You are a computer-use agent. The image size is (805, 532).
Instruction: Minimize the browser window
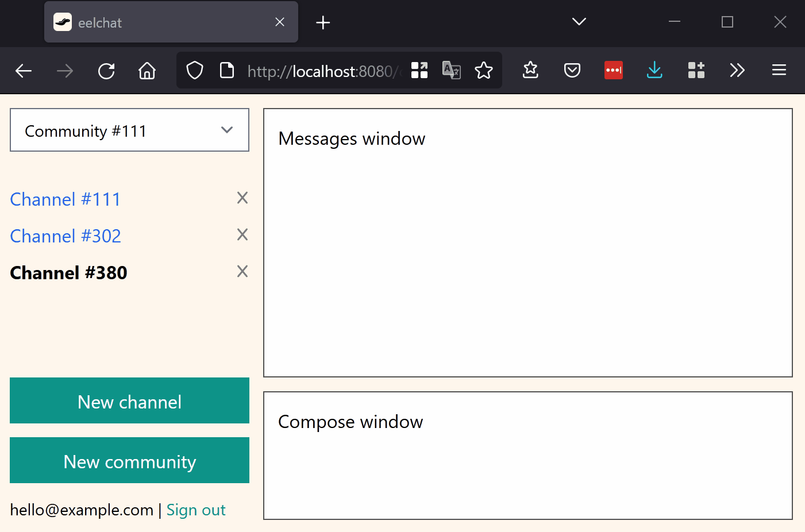675,22
